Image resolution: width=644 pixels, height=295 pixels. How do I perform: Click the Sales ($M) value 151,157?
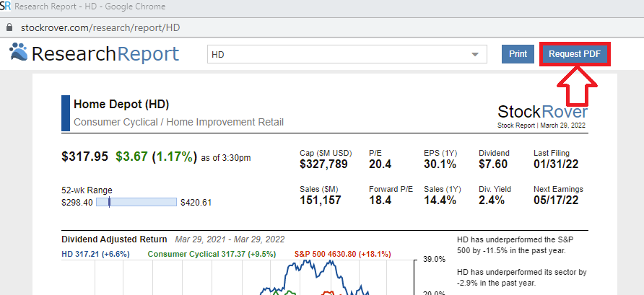click(x=321, y=201)
